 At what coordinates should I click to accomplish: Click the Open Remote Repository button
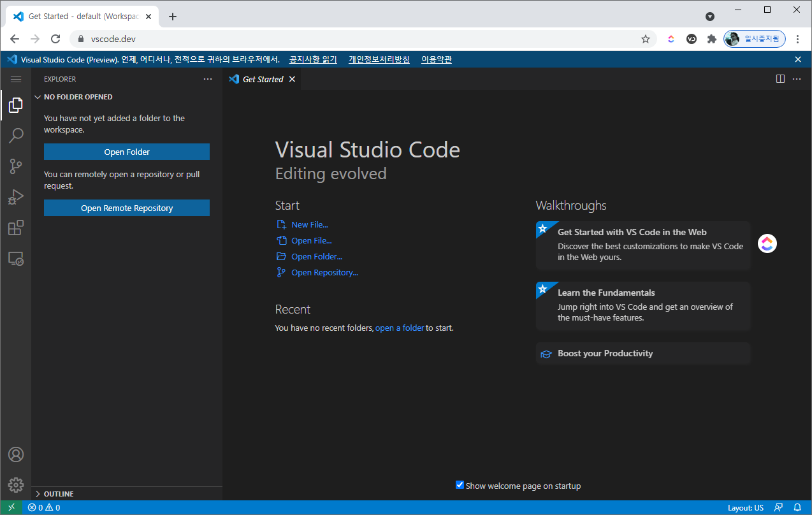[127, 208]
